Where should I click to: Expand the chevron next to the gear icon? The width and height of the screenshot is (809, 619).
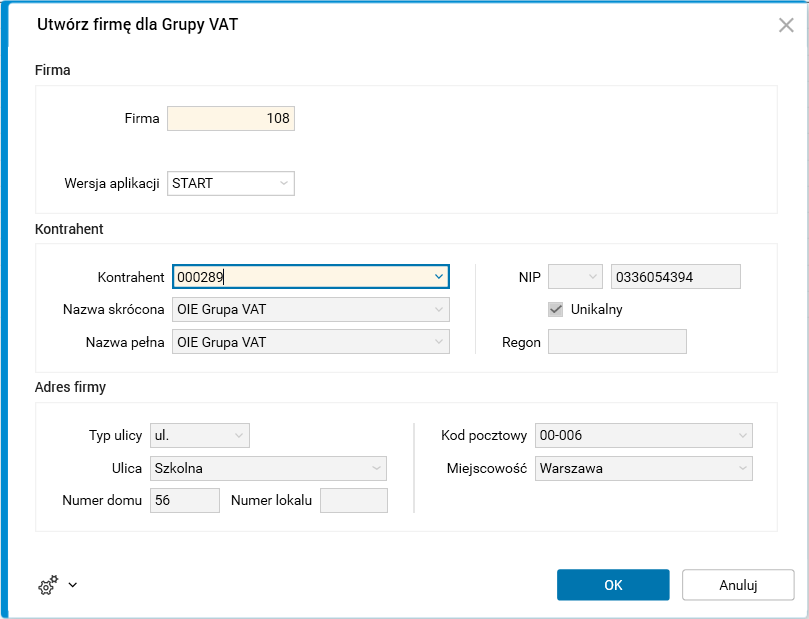[72, 585]
